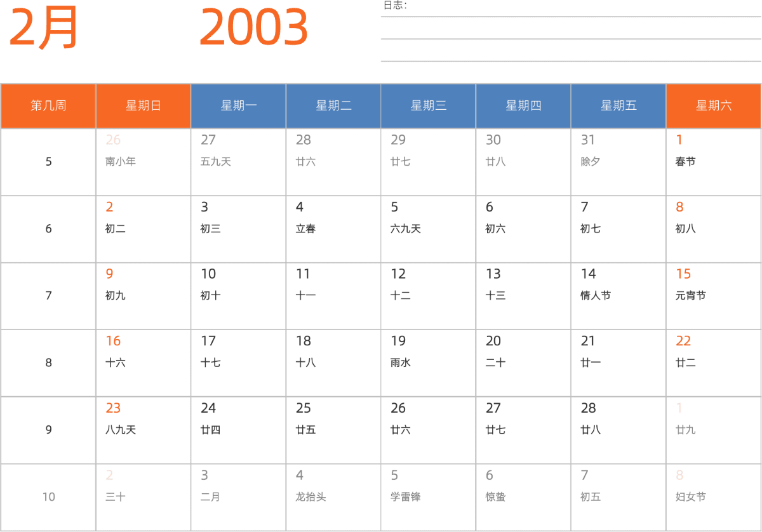Viewport: 762px width, 532px height.
Task: Click the greyed 2 三十 cell
Action: point(144,498)
